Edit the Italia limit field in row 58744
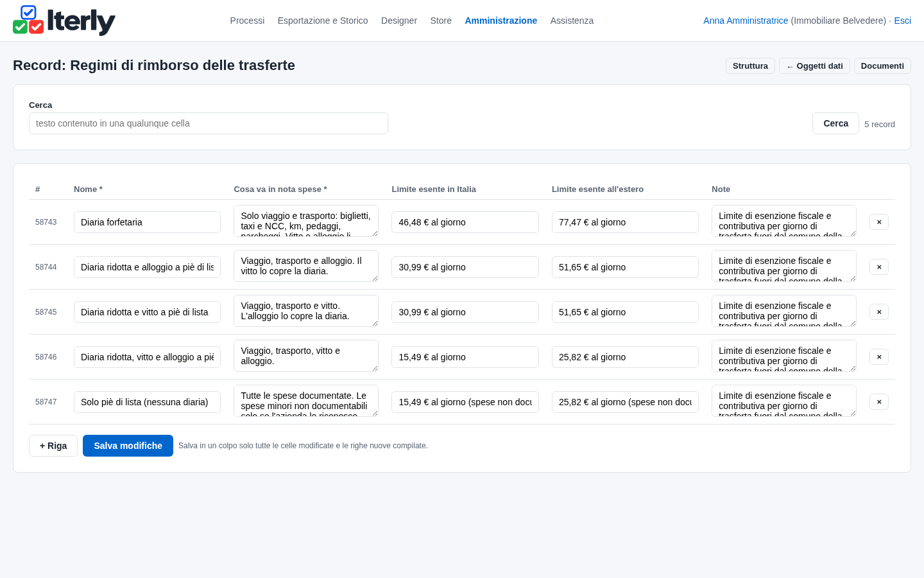 point(465,267)
